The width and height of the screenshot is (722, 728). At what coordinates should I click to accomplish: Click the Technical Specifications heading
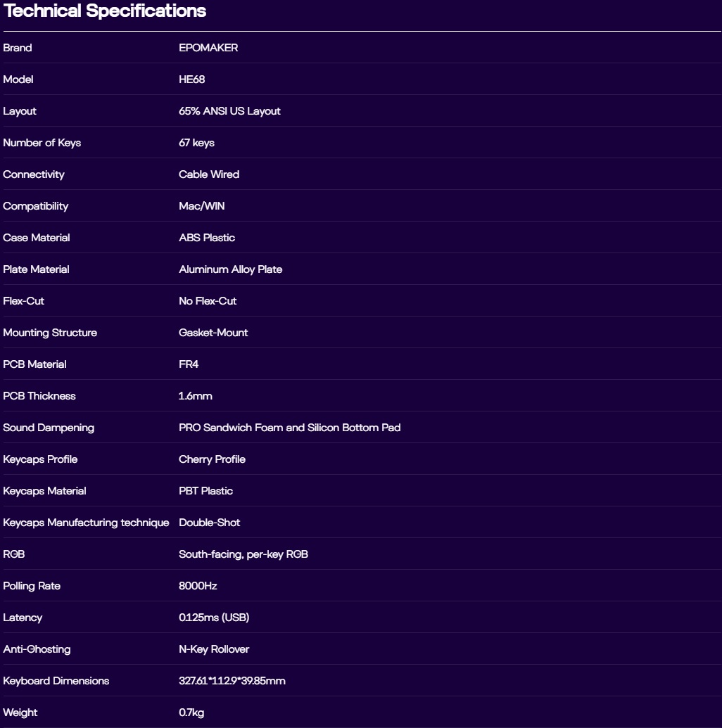pos(105,11)
